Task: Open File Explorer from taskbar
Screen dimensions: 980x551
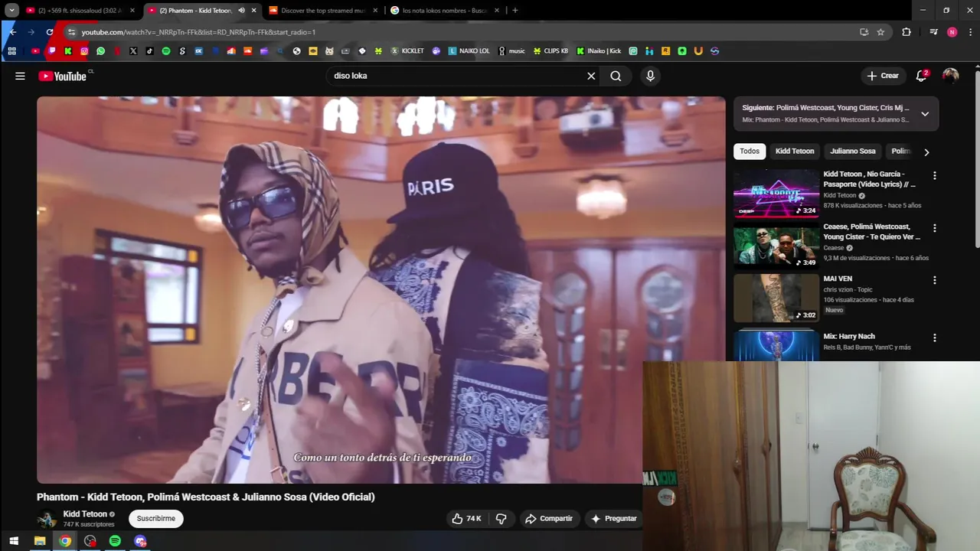Action: (40, 541)
